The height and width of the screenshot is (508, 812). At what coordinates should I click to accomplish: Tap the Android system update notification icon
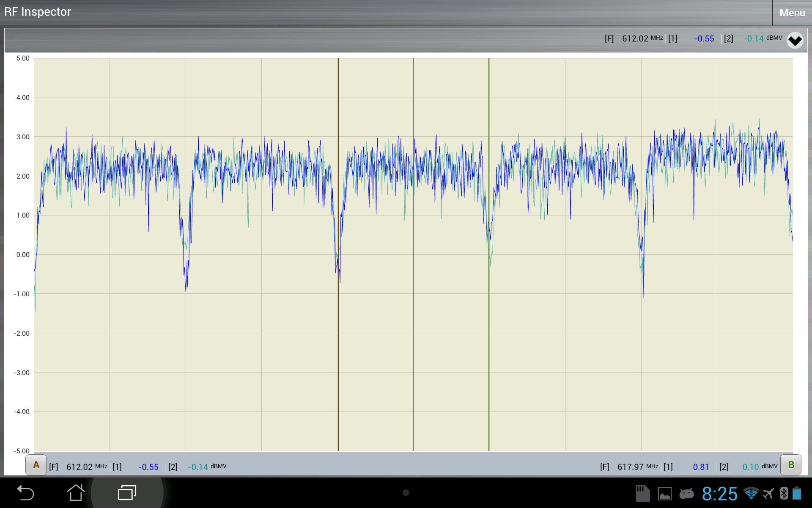pos(687,493)
